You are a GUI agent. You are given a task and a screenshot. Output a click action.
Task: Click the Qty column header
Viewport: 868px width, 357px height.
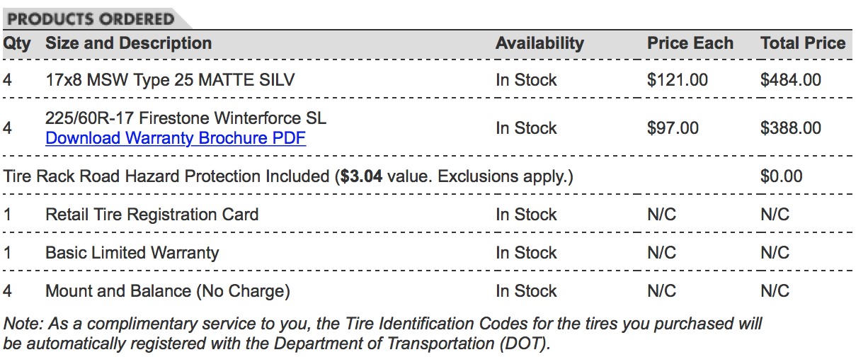[x=17, y=43]
